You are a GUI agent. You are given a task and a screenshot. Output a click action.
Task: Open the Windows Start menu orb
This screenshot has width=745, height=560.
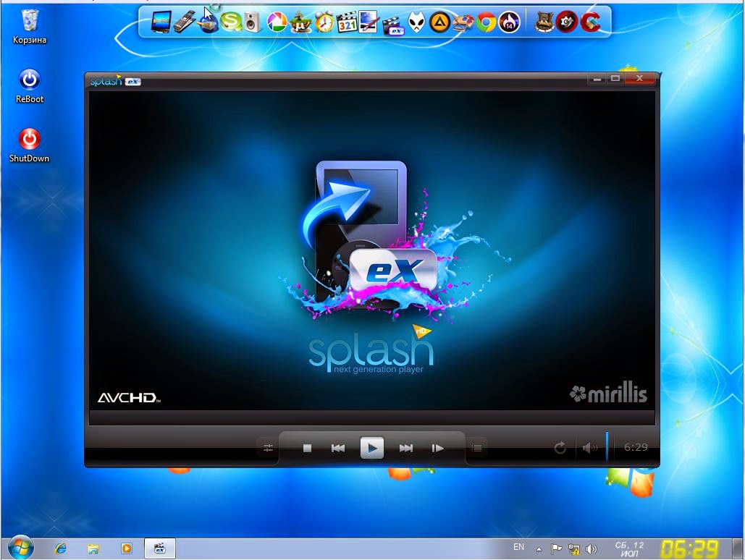20,548
